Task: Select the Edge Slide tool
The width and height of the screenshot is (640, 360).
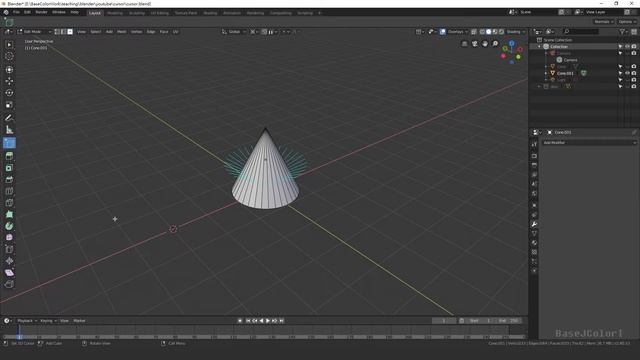Action: [9, 249]
